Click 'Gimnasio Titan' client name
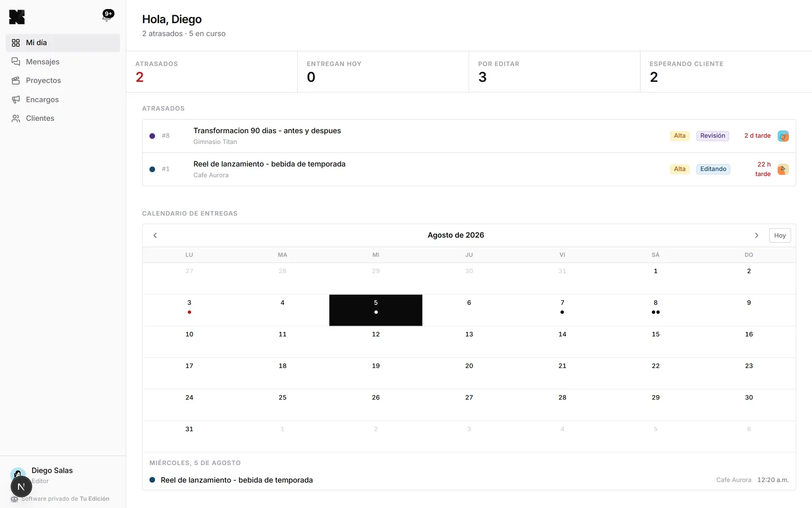 tap(215, 142)
